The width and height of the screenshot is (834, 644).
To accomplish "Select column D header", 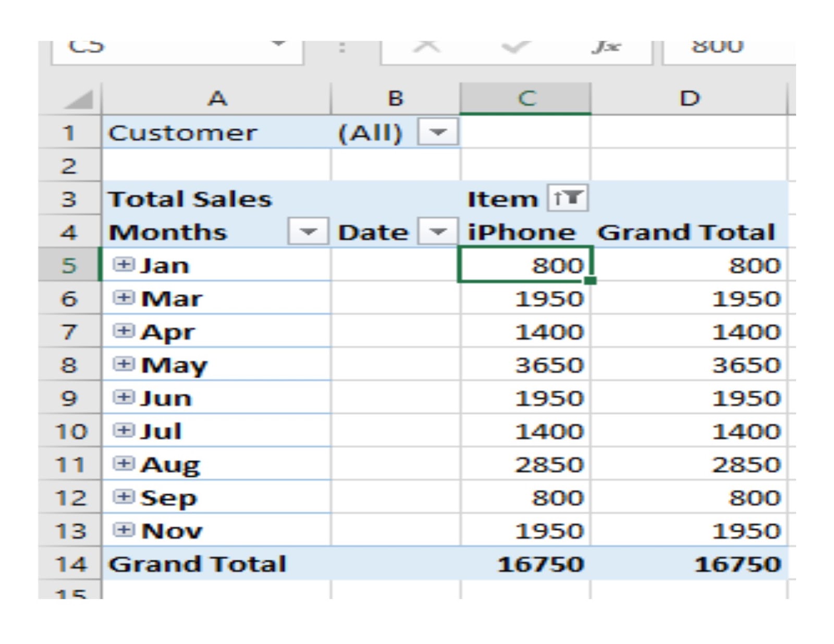I will 689,98.
